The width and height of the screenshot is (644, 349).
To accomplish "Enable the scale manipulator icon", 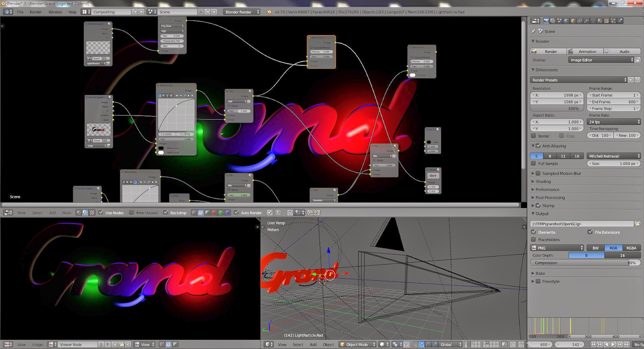I will pos(435,345).
